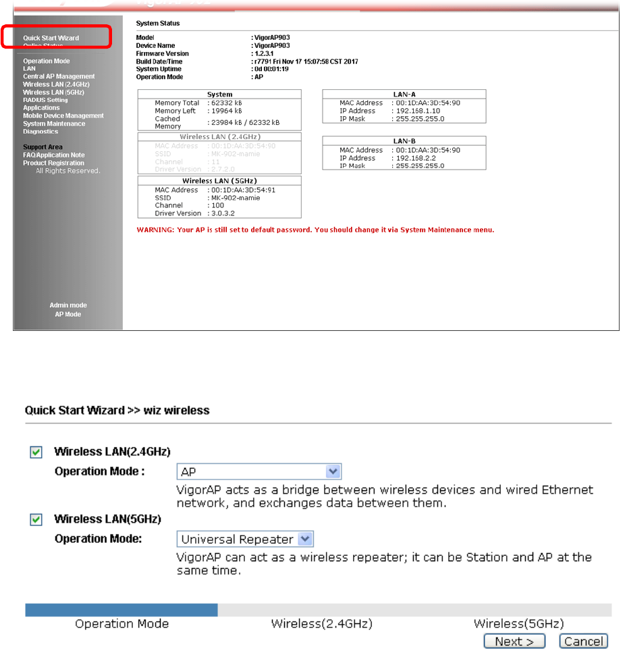Open Applications sidebar menu
The height and width of the screenshot is (672, 625).
41,107
